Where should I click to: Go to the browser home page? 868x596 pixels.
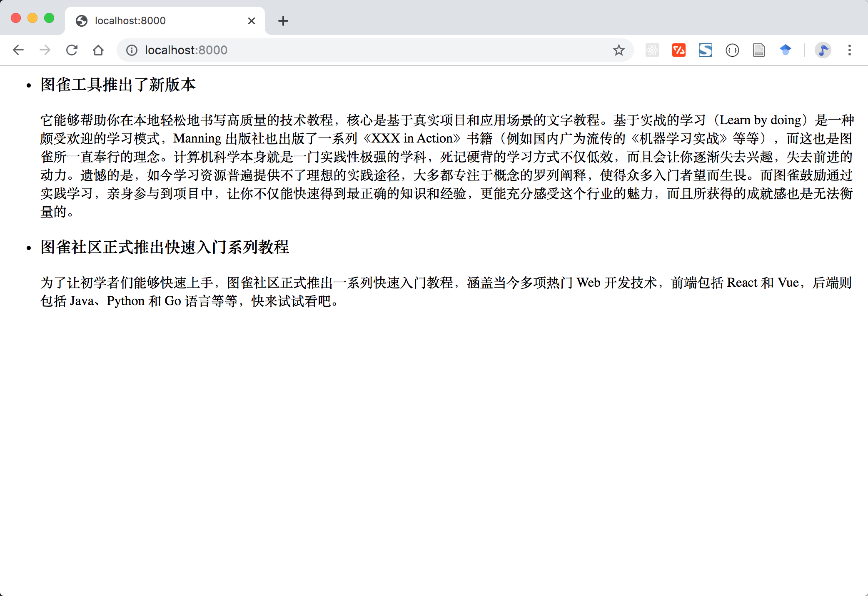pyautogui.click(x=98, y=50)
